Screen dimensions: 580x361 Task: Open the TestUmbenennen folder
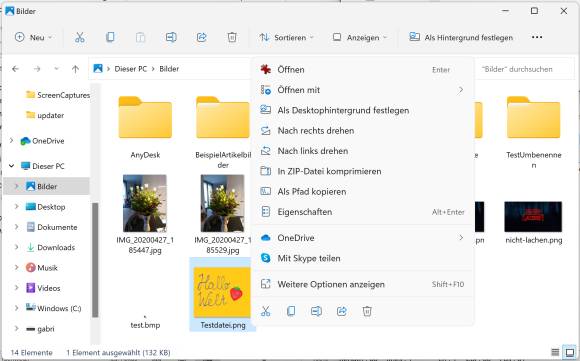point(533,131)
